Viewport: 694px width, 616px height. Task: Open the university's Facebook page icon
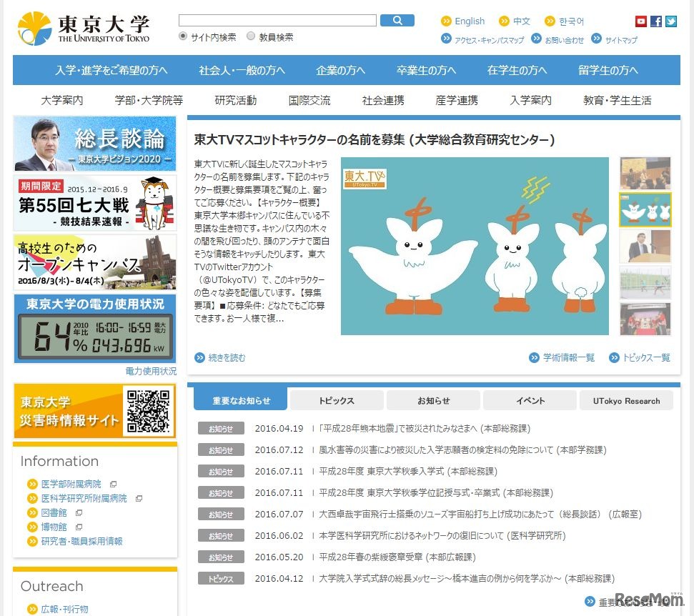(656, 21)
